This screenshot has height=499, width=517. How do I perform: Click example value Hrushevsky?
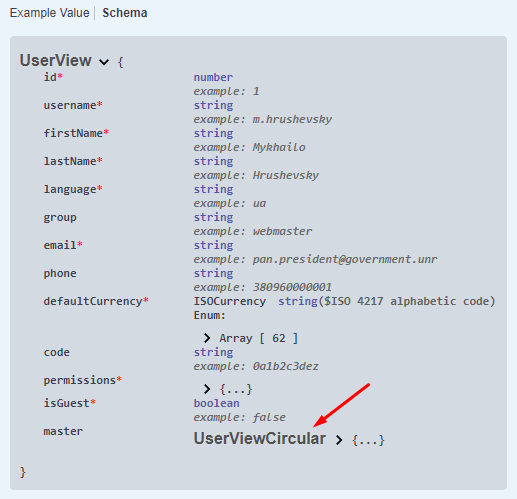286,175
